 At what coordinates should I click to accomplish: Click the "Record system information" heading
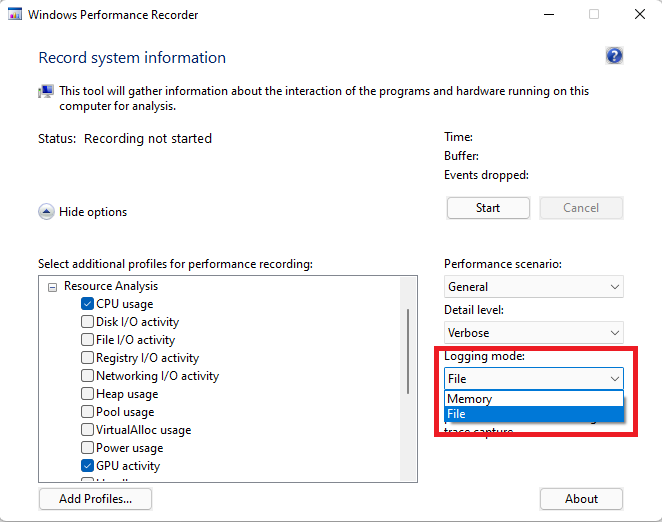click(x=132, y=58)
